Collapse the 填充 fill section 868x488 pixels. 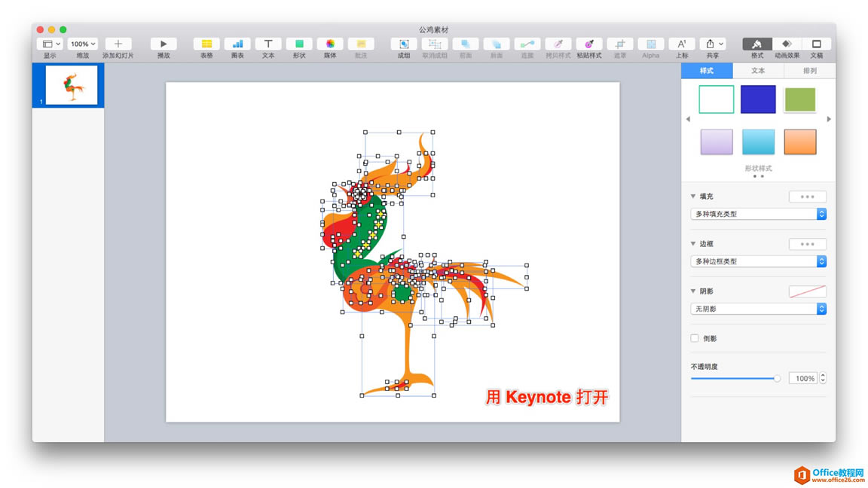694,196
